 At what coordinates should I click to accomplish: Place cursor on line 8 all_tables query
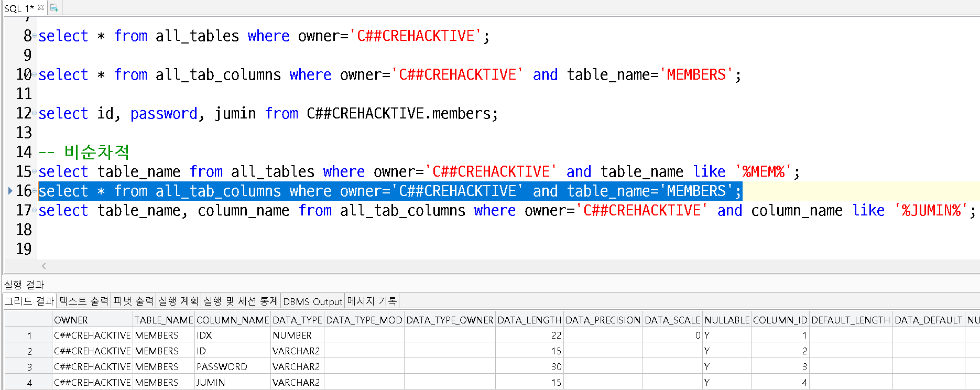click(x=264, y=36)
